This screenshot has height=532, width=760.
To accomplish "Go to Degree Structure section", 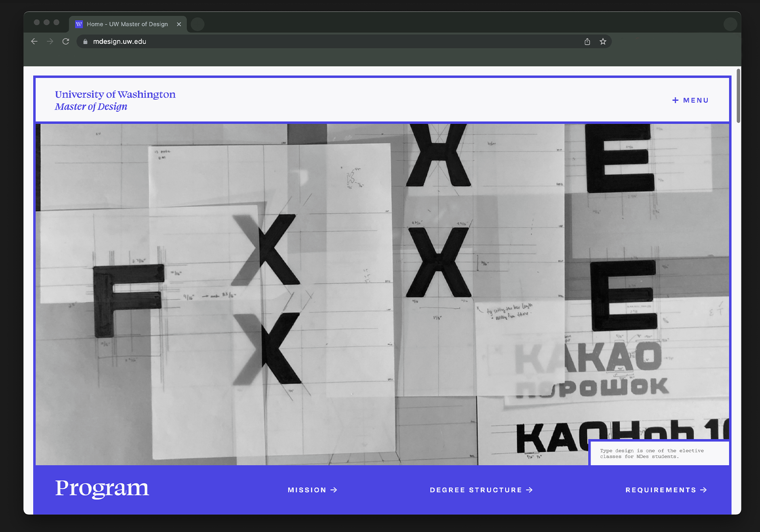I will 481,490.
